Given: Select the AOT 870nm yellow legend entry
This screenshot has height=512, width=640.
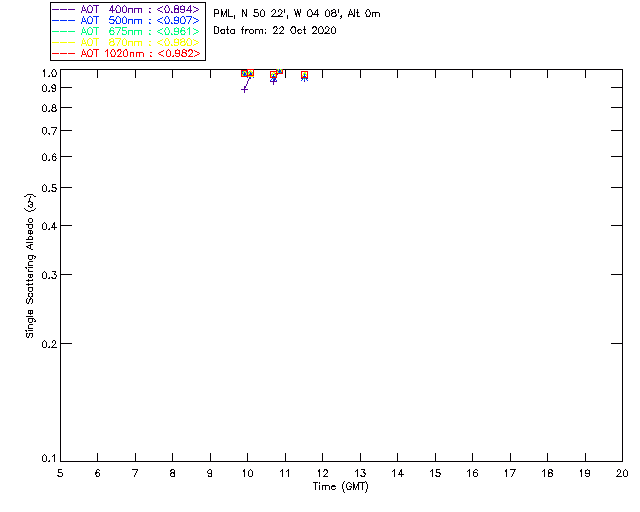Looking at the screenshot, I should pyautogui.click(x=126, y=42).
